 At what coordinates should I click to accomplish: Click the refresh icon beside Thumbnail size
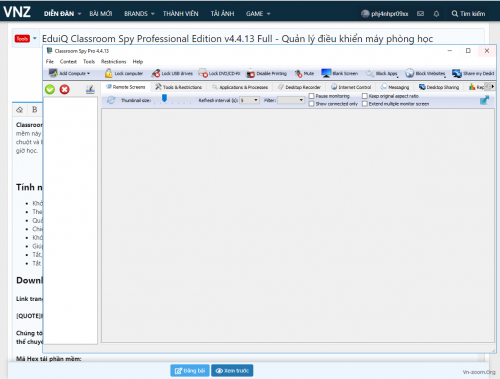[111, 100]
